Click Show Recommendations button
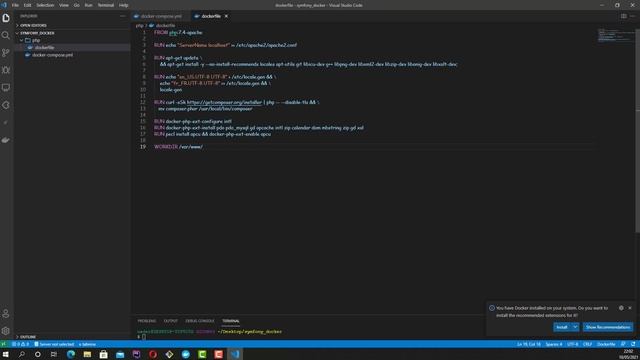Screen dimensions: 640x360 pos(608,327)
